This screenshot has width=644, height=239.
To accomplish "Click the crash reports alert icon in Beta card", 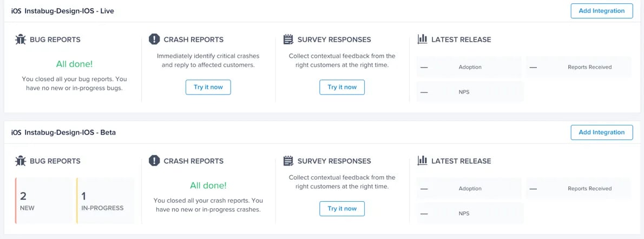I will (x=154, y=161).
